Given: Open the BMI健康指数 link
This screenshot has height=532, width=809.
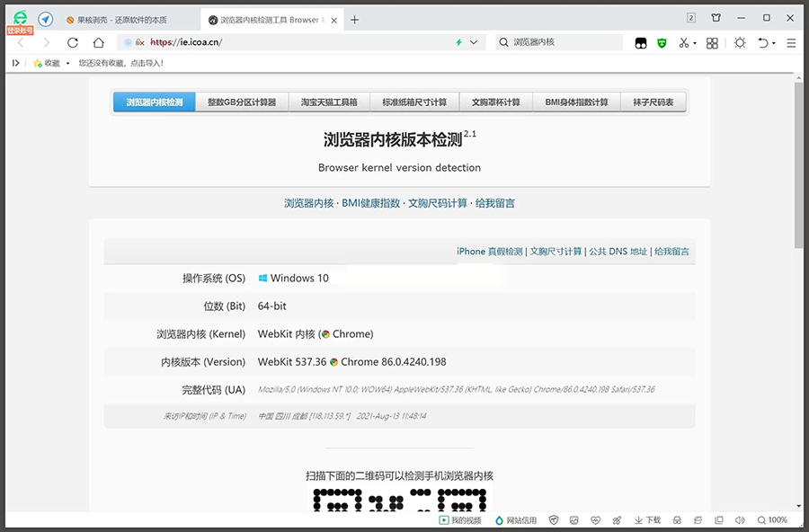Looking at the screenshot, I should [371, 204].
